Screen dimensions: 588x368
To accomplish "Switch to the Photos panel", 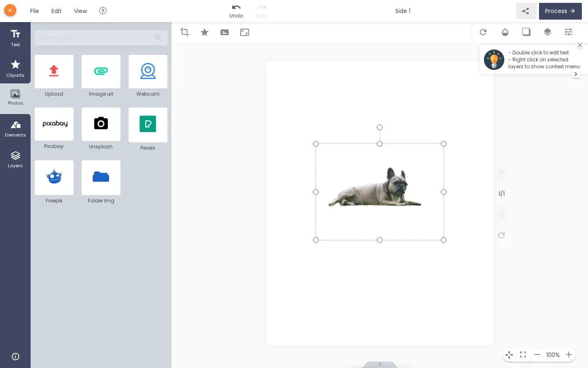I will pyautogui.click(x=15, y=98).
